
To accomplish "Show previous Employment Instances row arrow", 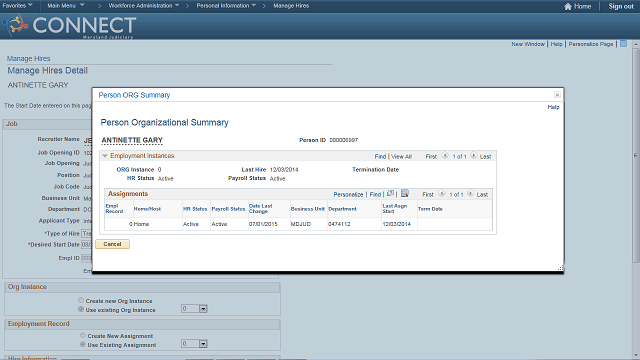I will tap(445, 156).
